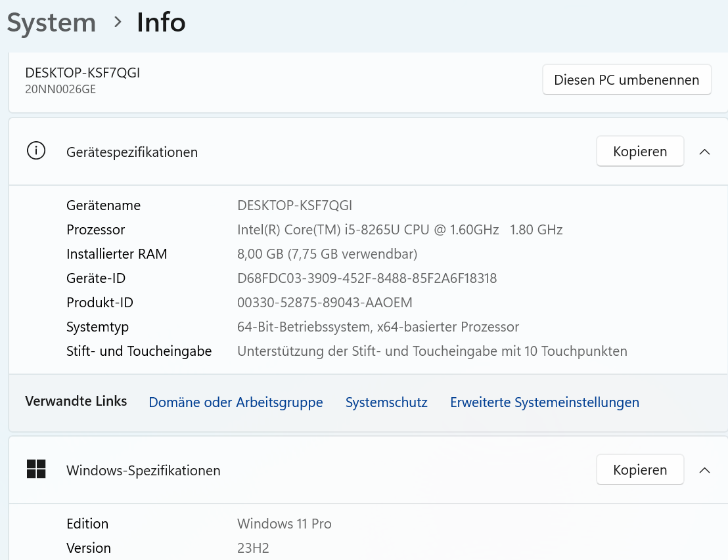Screen dimensions: 728x560
Task: Click the Geräte-ID value D68FDC03-3909-452F
Action: pos(367,278)
